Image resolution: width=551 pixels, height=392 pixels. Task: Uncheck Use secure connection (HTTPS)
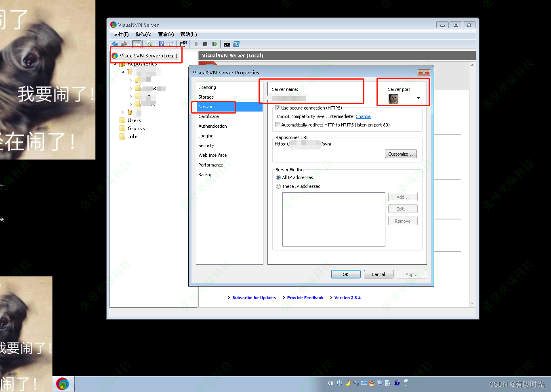pyautogui.click(x=278, y=108)
